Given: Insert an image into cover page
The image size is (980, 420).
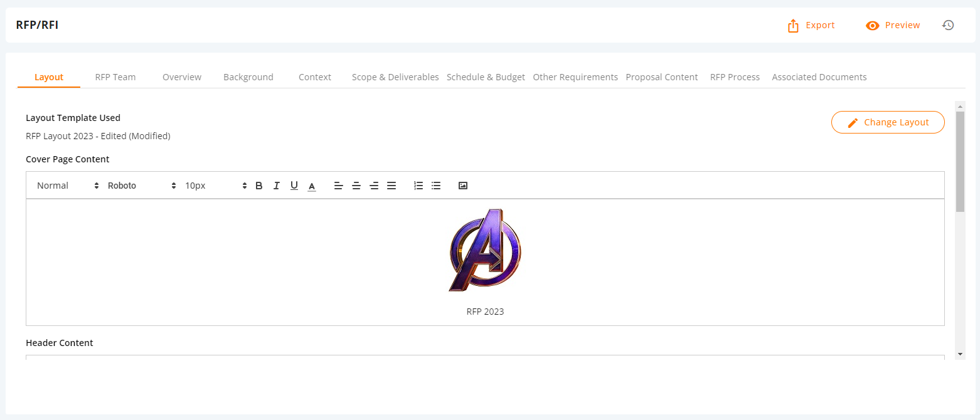Looking at the screenshot, I should click(x=463, y=186).
